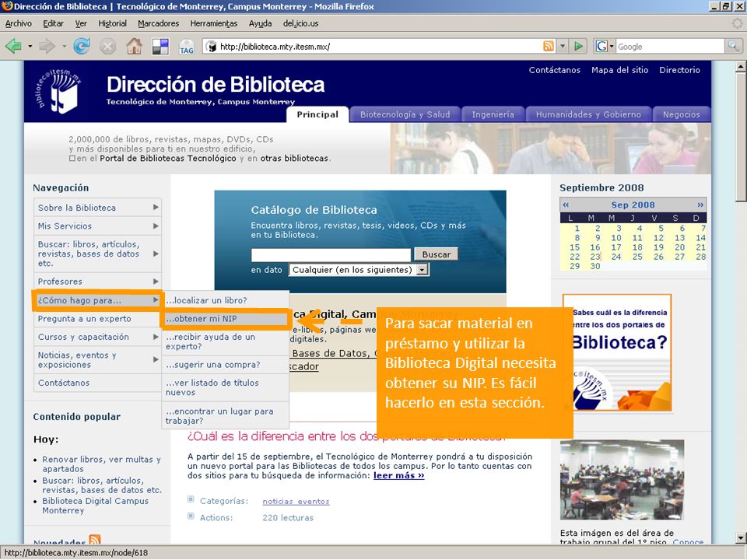The image size is (747, 560).
Task: Open the 'leer más »' link
Action: pos(398,475)
